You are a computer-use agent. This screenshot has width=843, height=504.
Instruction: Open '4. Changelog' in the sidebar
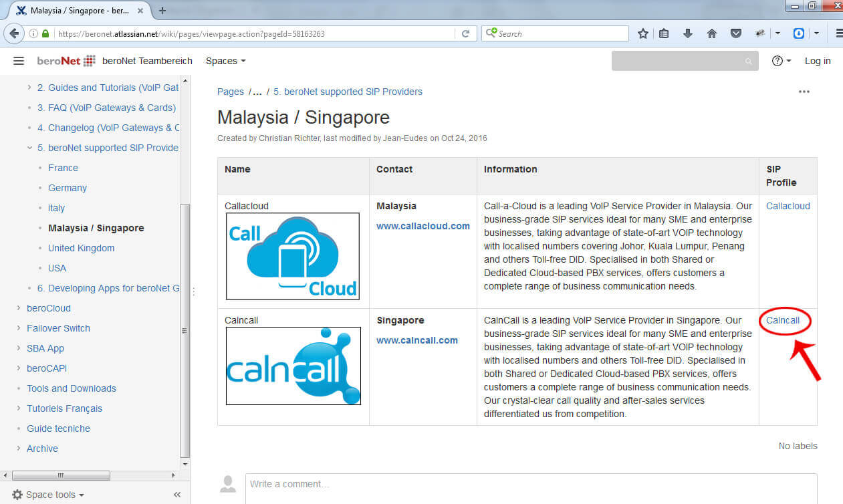(108, 128)
